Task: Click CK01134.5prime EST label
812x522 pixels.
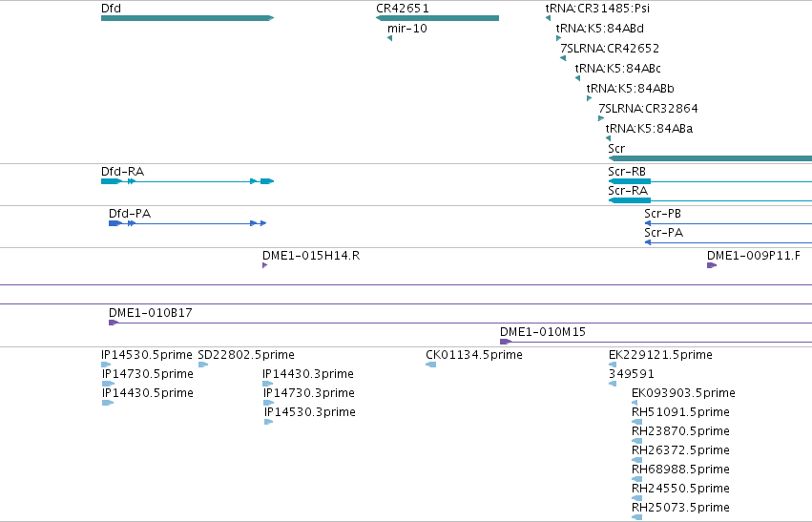Action: coord(474,355)
